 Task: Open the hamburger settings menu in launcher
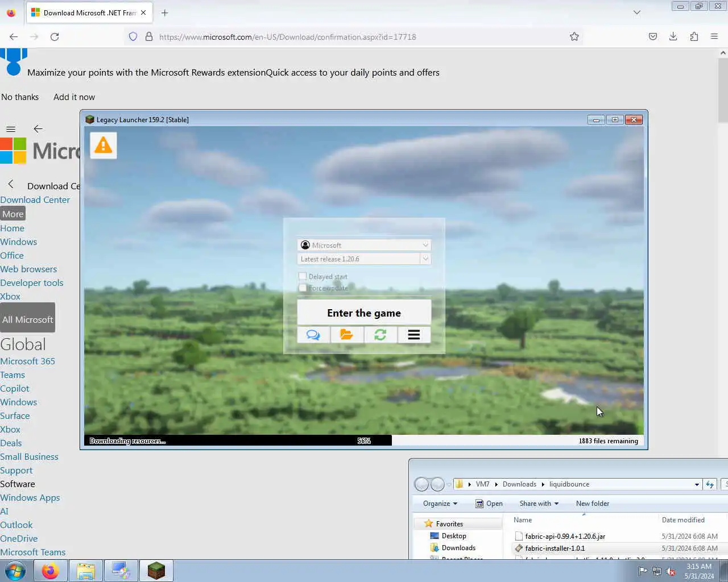[413, 335]
